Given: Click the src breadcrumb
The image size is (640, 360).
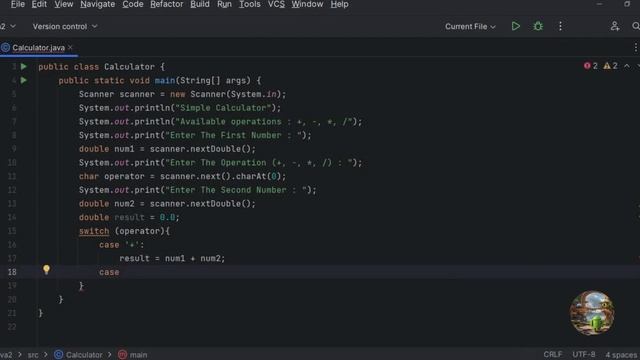Looking at the screenshot, I should point(33,355).
